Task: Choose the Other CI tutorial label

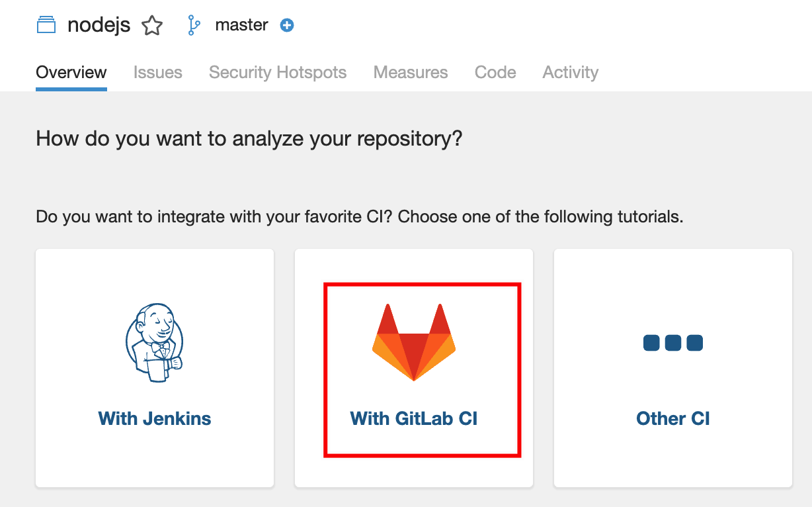Action: tap(672, 418)
